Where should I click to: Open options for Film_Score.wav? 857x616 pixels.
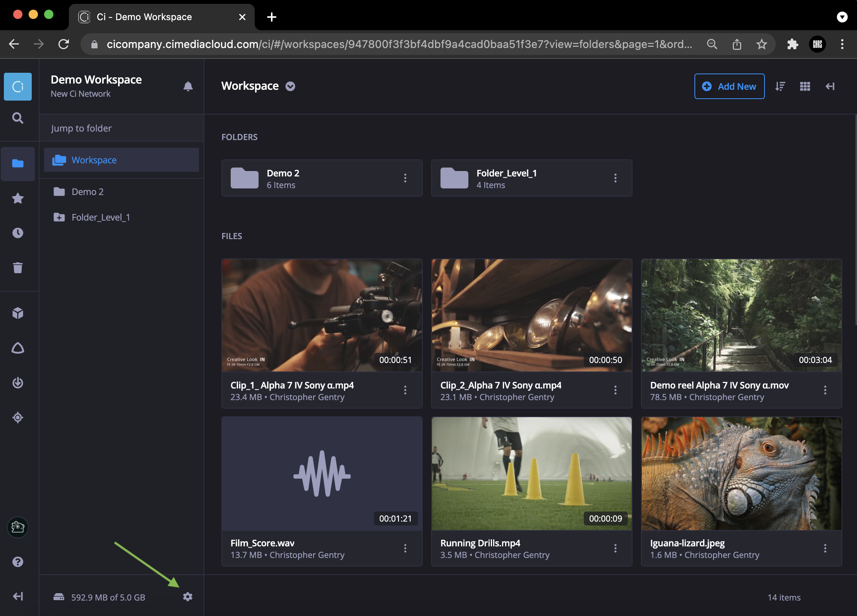tap(405, 548)
